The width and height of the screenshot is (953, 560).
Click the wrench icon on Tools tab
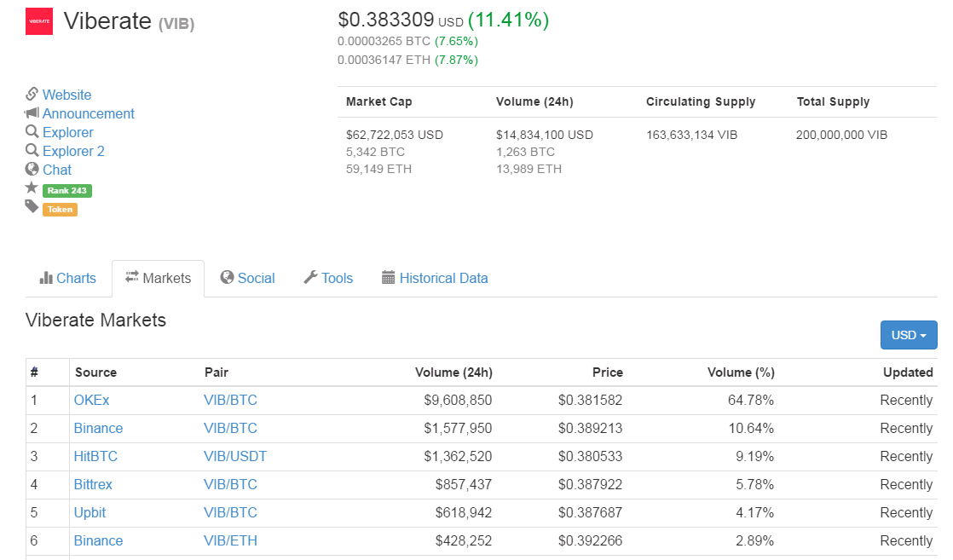pos(310,277)
